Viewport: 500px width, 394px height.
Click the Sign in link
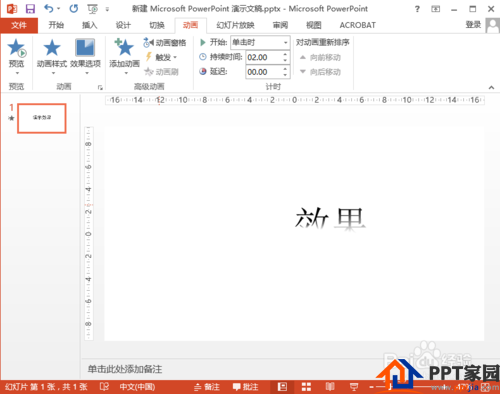click(473, 24)
